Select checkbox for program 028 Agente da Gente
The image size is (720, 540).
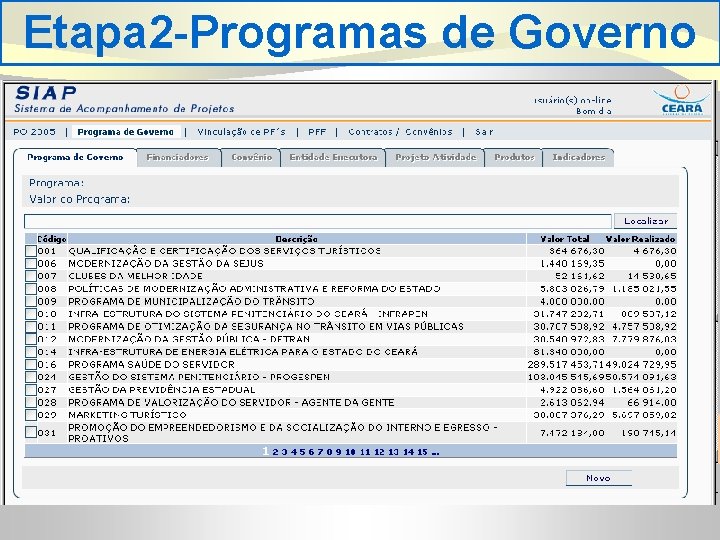(x=31, y=402)
